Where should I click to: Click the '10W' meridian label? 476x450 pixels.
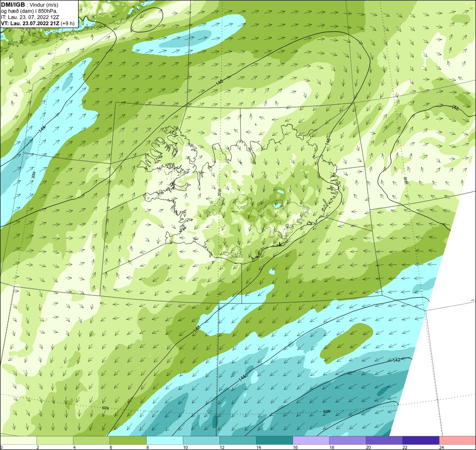pos(406,181)
